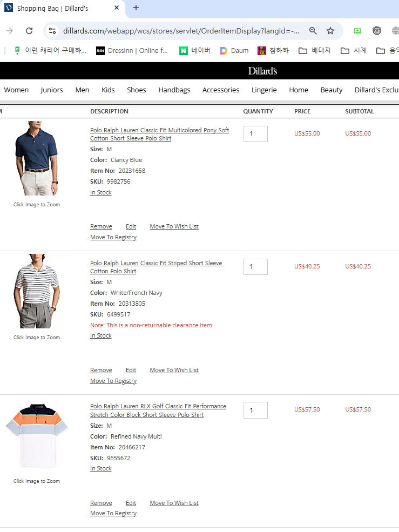
Task: Remove the striped polo from bag
Action: click(x=101, y=370)
